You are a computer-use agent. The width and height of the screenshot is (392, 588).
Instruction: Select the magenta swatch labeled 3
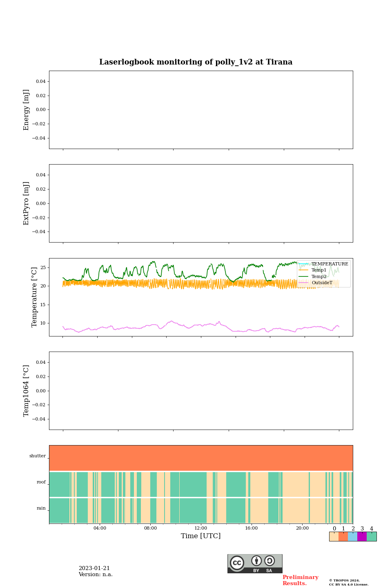[362, 537]
